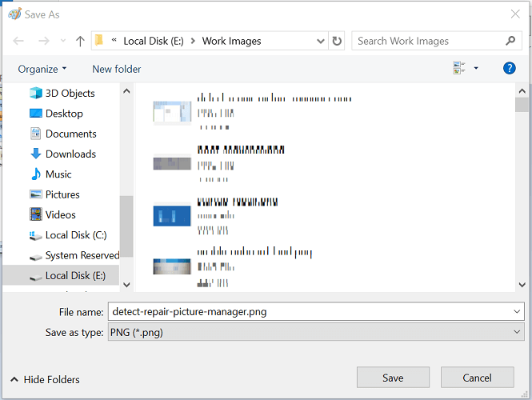Select the third blue file thumbnail
Image resolution: width=532 pixels, height=400 pixels.
[x=172, y=216]
